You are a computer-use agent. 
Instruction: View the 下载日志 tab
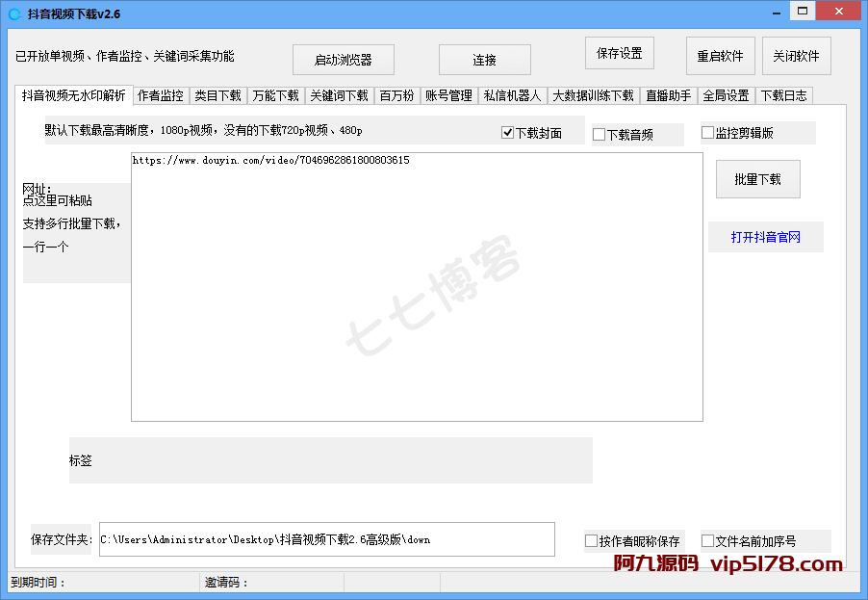784,96
